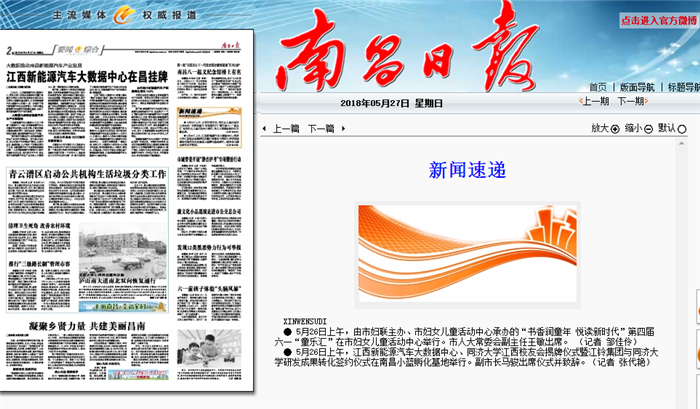This screenshot has width=700, height=409.
Task: Click the orange logo in top banner
Action: [123, 14]
